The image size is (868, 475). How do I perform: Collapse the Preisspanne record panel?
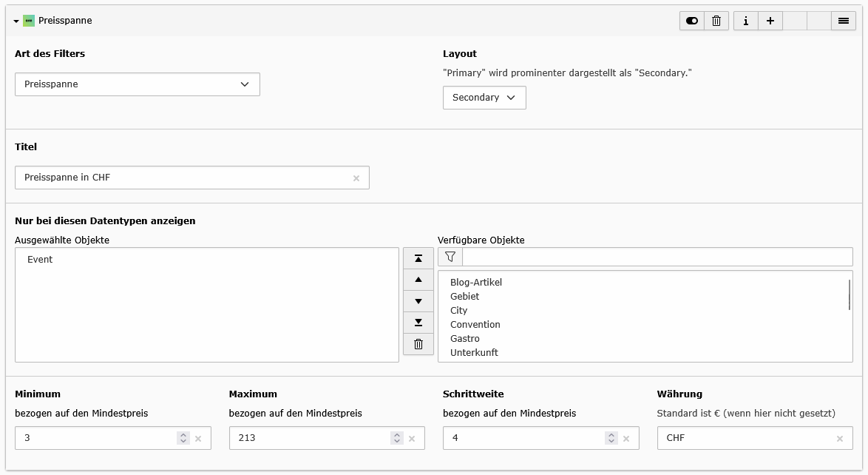click(x=16, y=21)
